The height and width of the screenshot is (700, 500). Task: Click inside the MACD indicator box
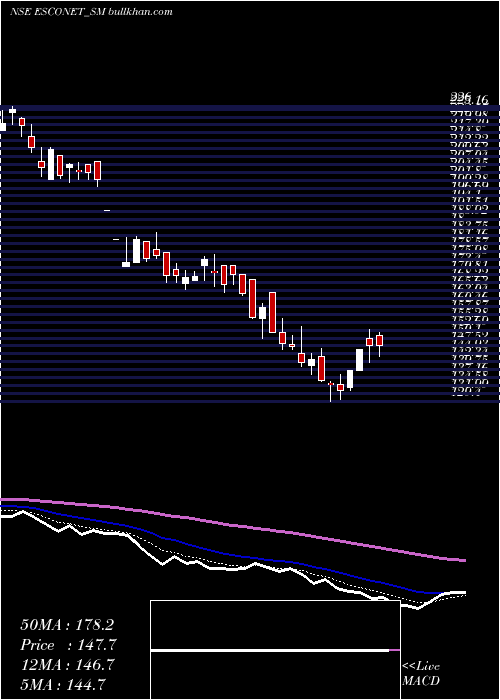pos(275,650)
